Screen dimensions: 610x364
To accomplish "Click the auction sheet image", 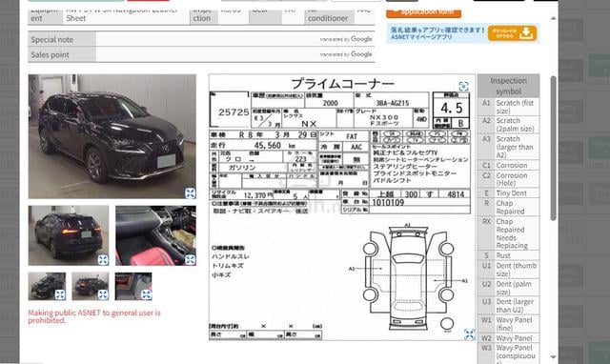I will (x=342, y=207).
